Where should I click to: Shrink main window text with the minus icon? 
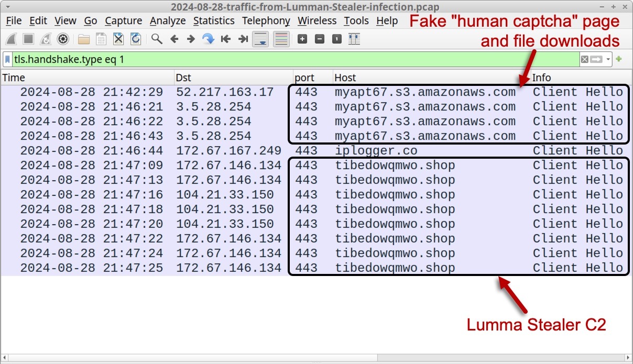coord(320,39)
